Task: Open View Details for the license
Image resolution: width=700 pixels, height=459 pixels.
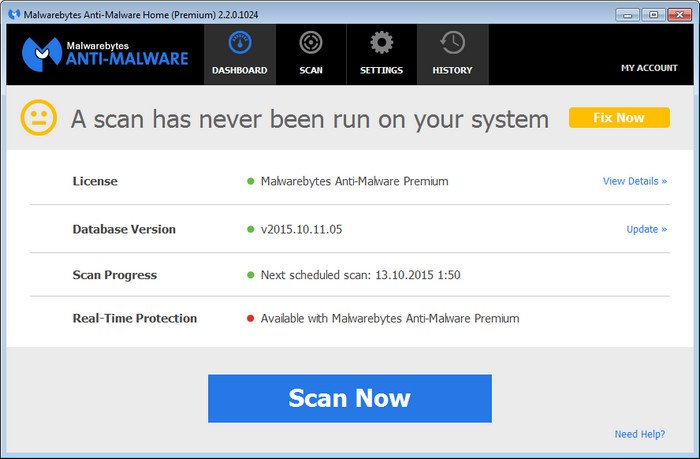Action: [x=635, y=181]
